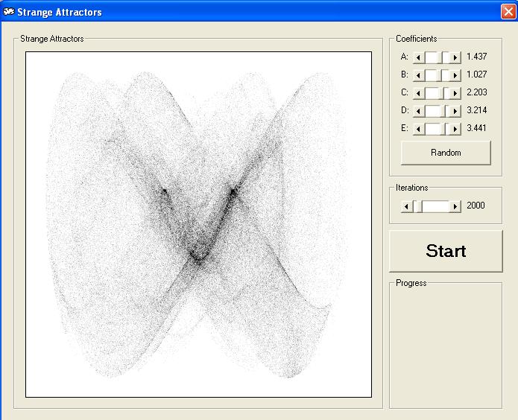Viewport: 518px width, 420px height.
Task: Click left arrow of coefficient E scrollbar
Action: [419, 129]
